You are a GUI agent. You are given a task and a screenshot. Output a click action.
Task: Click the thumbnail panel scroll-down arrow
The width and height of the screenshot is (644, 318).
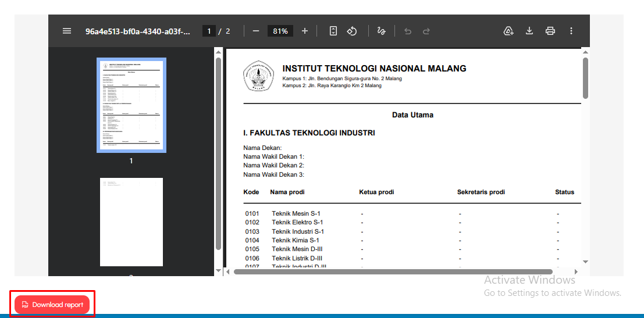[x=219, y=271]
